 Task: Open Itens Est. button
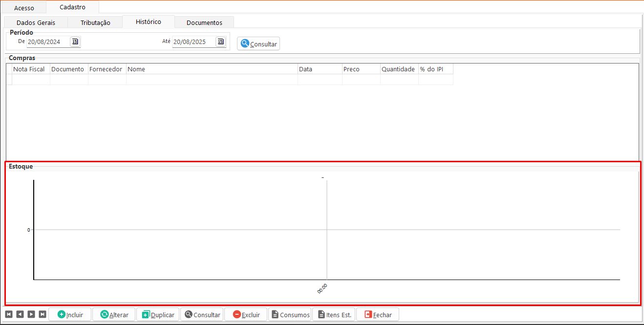click(334, 314)
